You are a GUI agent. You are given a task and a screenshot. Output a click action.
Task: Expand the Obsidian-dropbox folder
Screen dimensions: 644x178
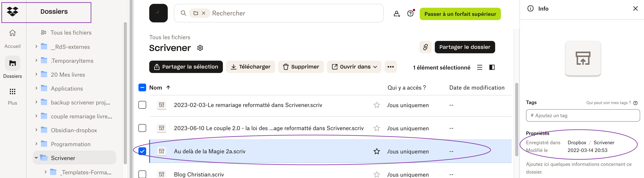click(x=36, y=130)
